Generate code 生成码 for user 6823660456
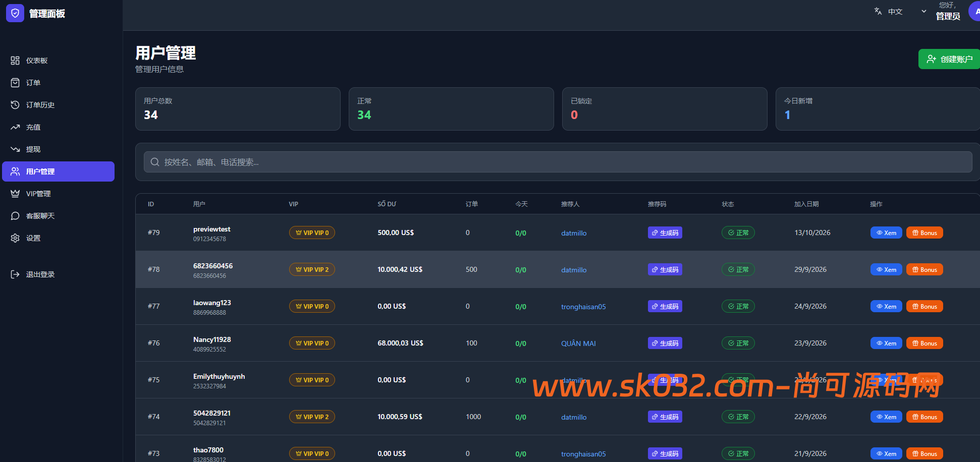 click(x=665, y=269)
